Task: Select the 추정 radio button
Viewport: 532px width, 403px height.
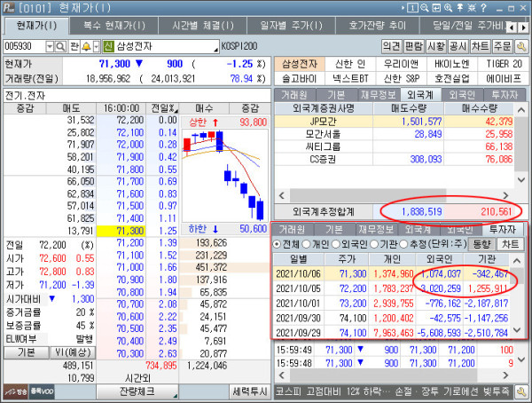Action: [x=403, y=244]
